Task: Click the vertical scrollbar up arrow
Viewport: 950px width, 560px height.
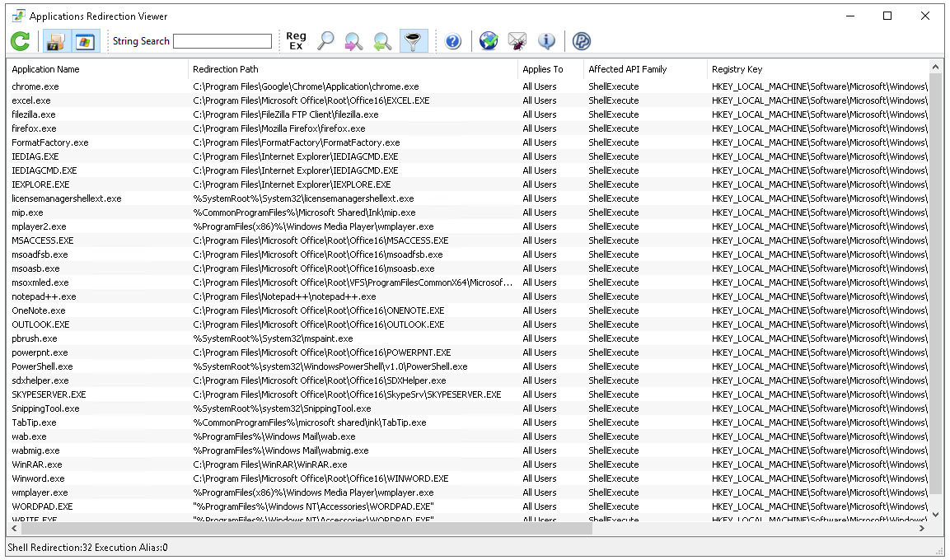Action: (x=935, y=66)
